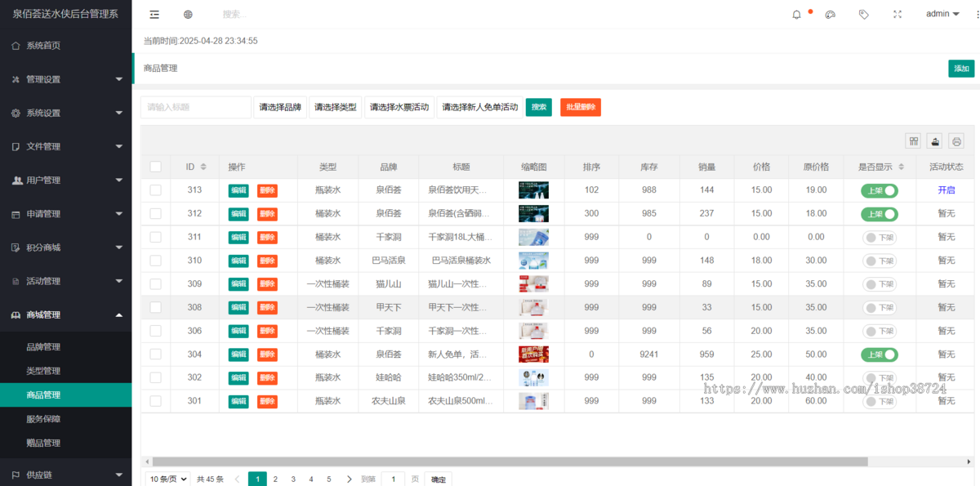The image size is (980, 486).
Task: Open 请选择水票活动 dropdown
Action: (399, 107)
